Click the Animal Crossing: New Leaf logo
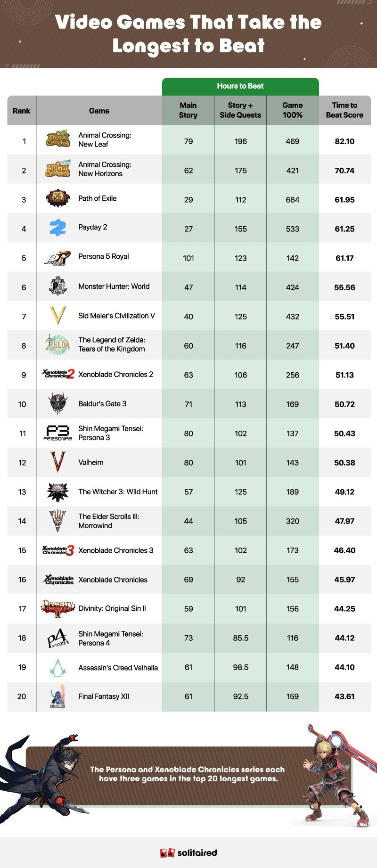The image size is (377, 868). pyautogui.click(x=58, y=140)
